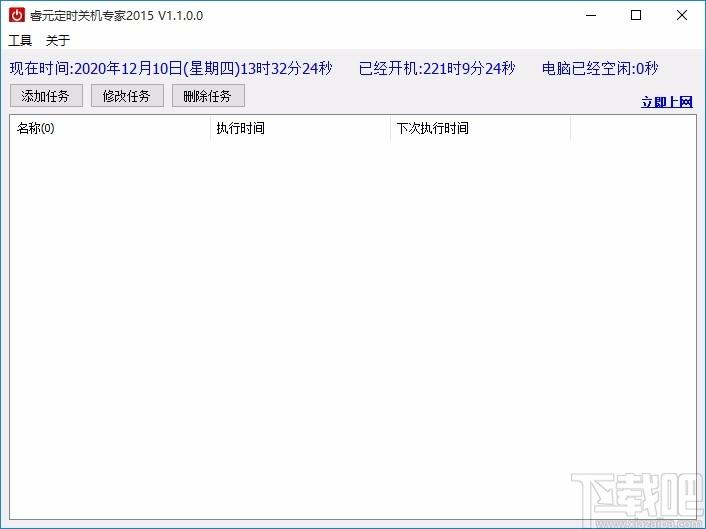Image resolution: width=706 pixels, height=529 pixels.
Task: Click the title 睿元定时关机专家2015 V1.1.0.0
Action: (x=116, y=16)
